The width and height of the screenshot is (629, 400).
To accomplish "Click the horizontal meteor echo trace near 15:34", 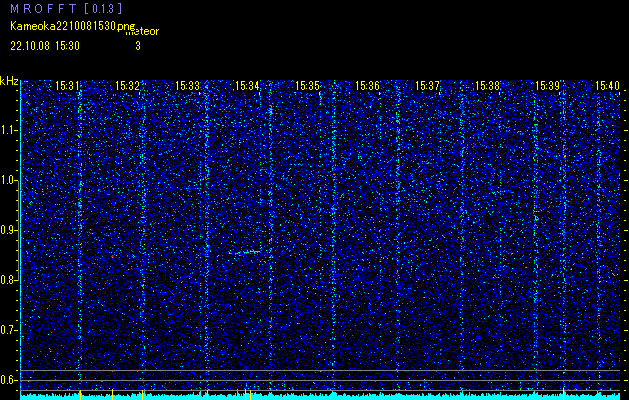I will click(245, 252).
